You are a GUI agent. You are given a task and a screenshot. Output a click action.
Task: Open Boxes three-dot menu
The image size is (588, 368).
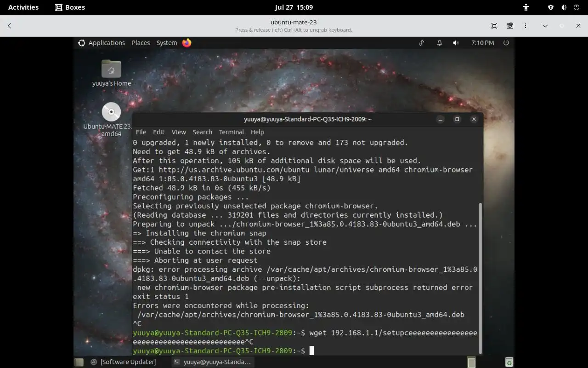526,26
